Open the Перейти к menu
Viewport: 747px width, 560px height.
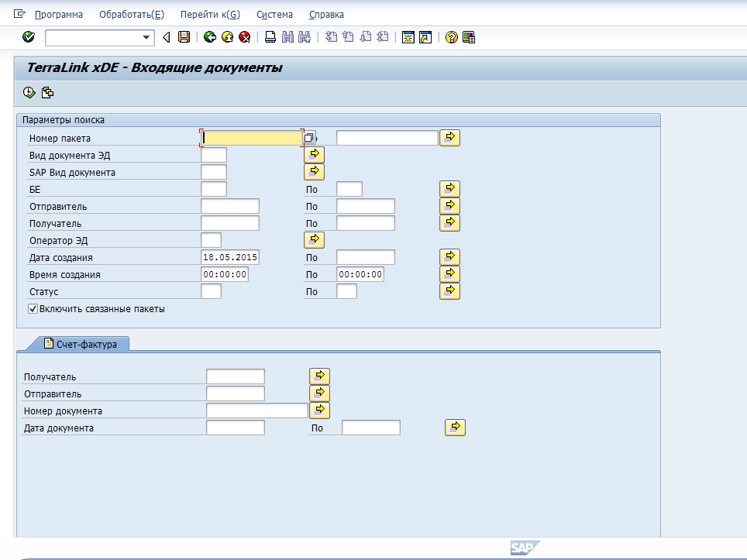(210, 15)
